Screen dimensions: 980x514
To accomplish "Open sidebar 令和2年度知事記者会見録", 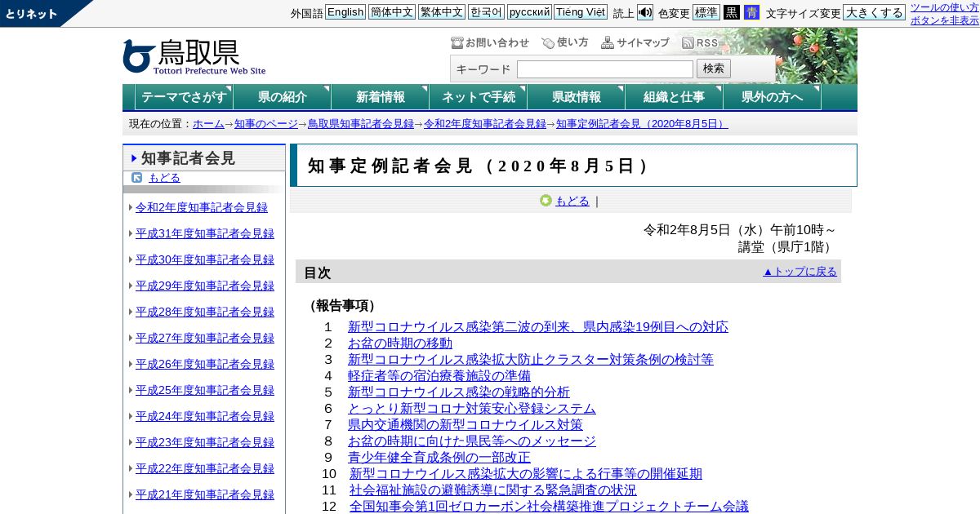I will 201,207.
